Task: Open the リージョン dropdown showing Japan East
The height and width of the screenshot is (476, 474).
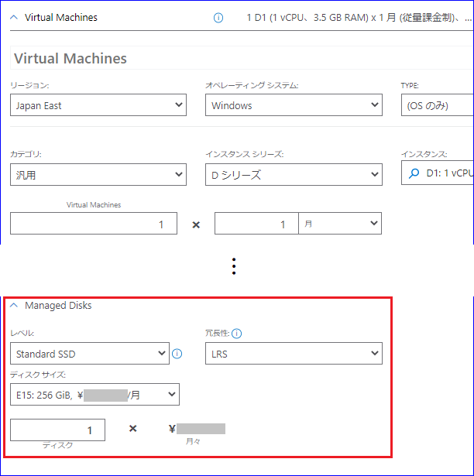Action: tap(98, 105)
